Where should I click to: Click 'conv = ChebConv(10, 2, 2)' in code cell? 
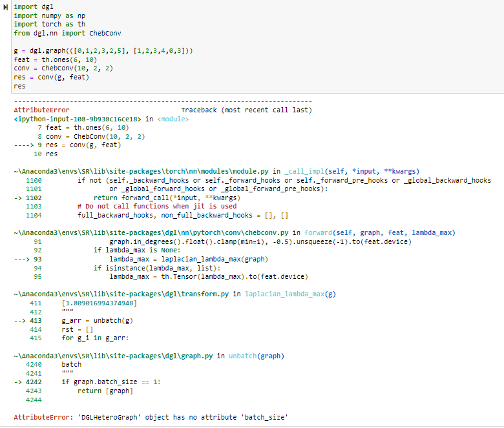[63, 68]
